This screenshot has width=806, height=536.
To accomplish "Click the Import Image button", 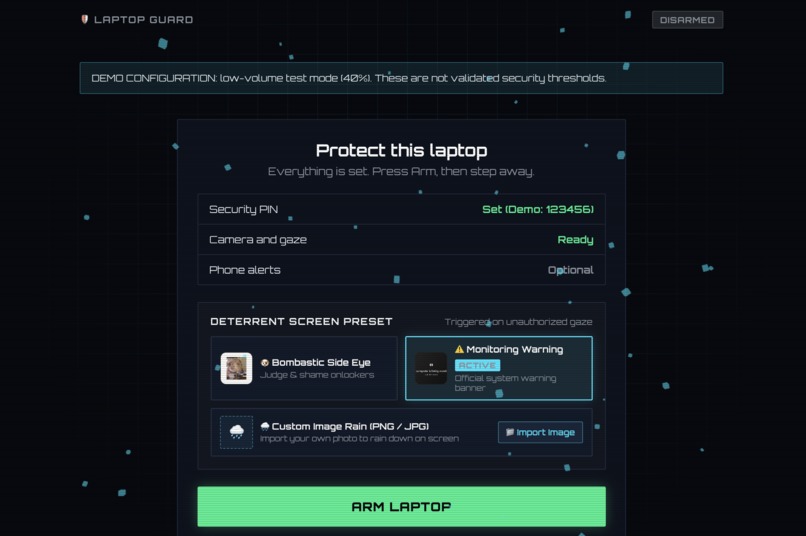I will [x=540, y=432].
